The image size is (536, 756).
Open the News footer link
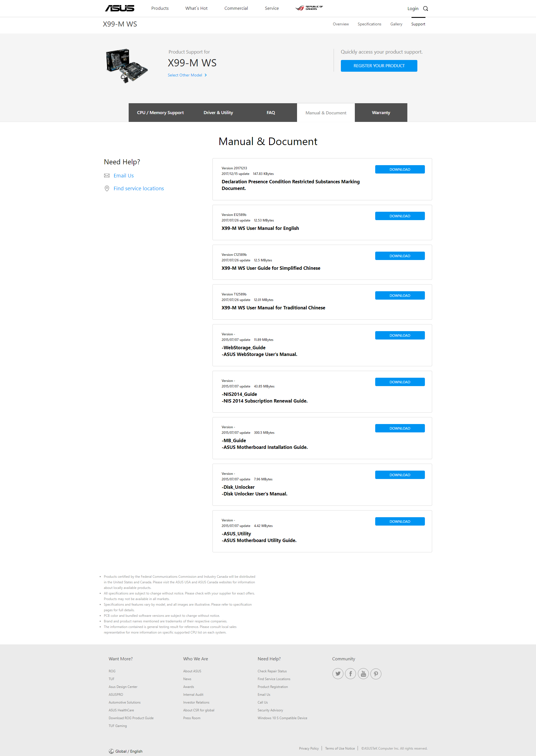[x=187, y=679]
